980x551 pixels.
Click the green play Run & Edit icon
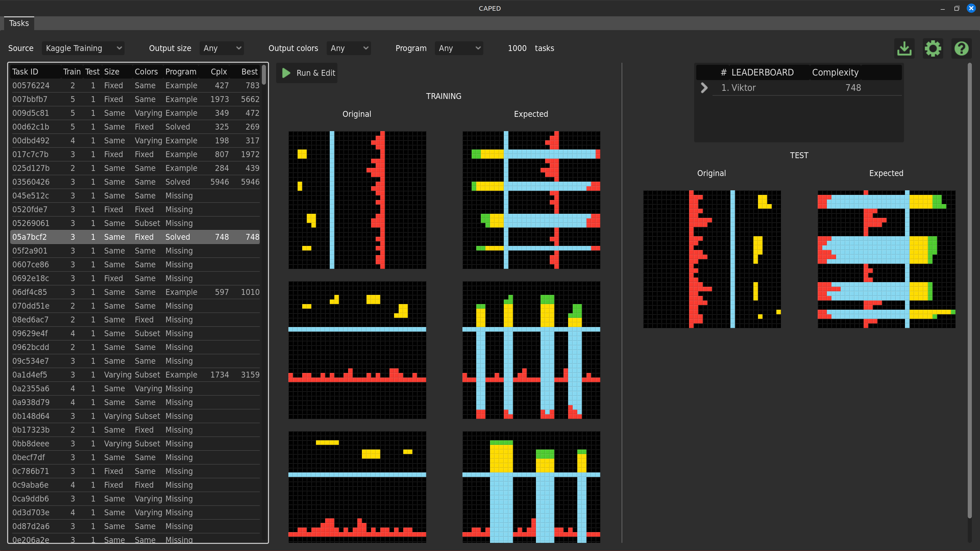[286, 73]
